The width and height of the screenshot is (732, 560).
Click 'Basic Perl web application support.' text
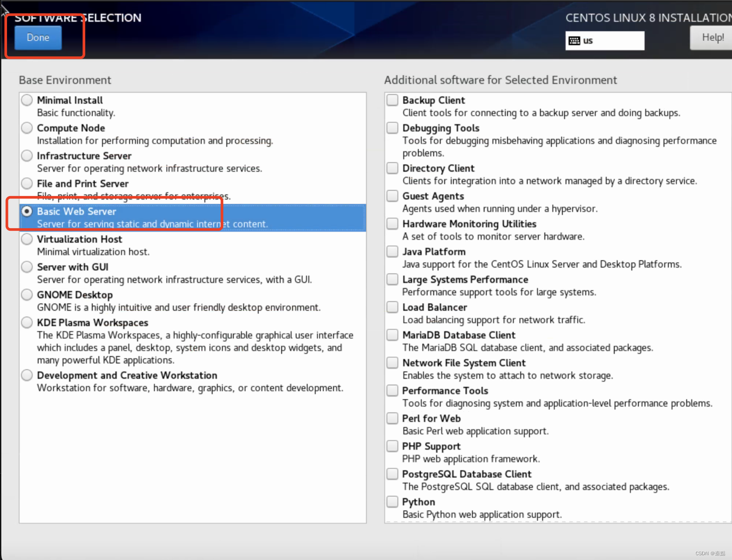pos(475,431)
